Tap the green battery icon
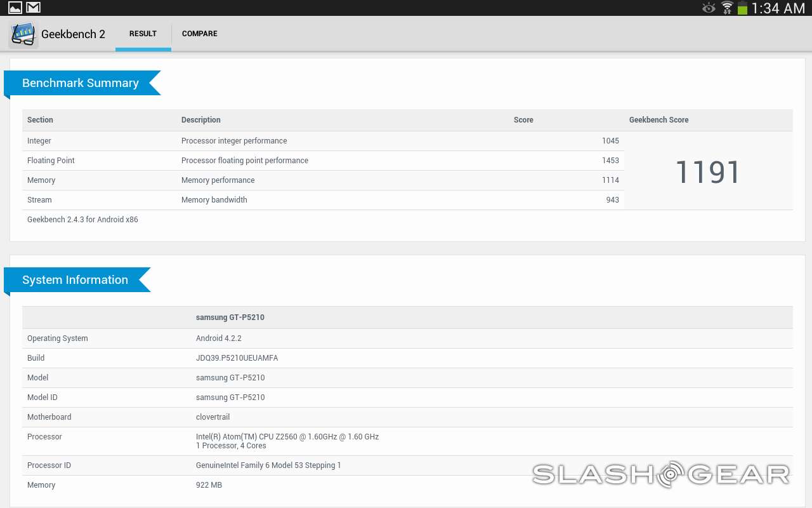 point(742,8)
